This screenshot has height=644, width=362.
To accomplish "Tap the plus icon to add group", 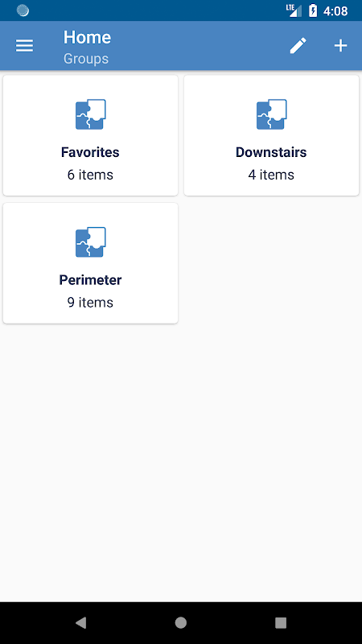I will point(340,46).
